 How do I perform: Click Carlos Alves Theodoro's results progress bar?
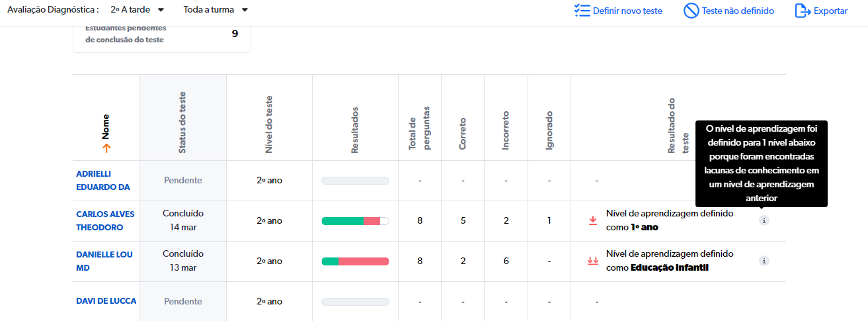355,220
